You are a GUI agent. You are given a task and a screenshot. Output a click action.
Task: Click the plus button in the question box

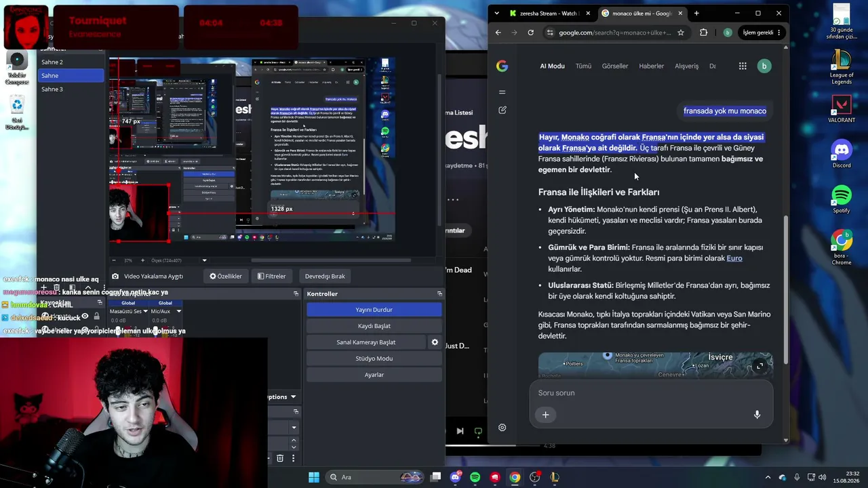pos(545,415)
